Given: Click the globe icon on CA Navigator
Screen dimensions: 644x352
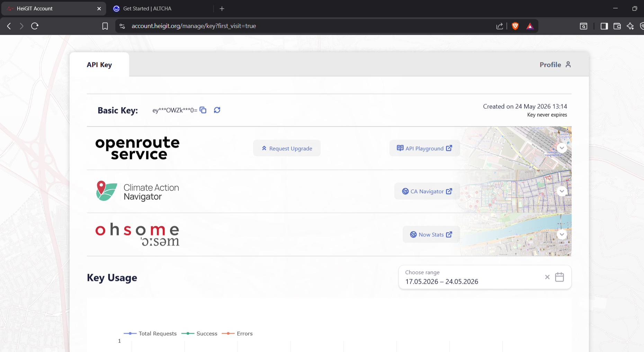Looking at the screenshot, I should click(x=405, y=191).
